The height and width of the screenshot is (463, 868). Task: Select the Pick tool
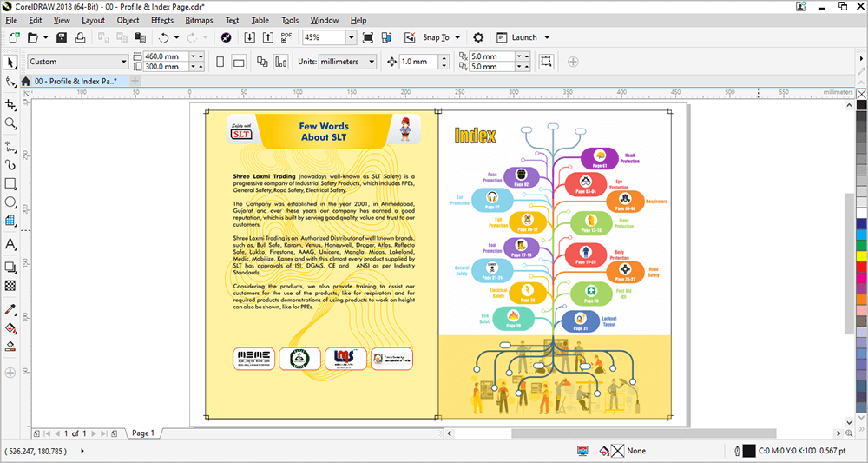coord(10,62)
